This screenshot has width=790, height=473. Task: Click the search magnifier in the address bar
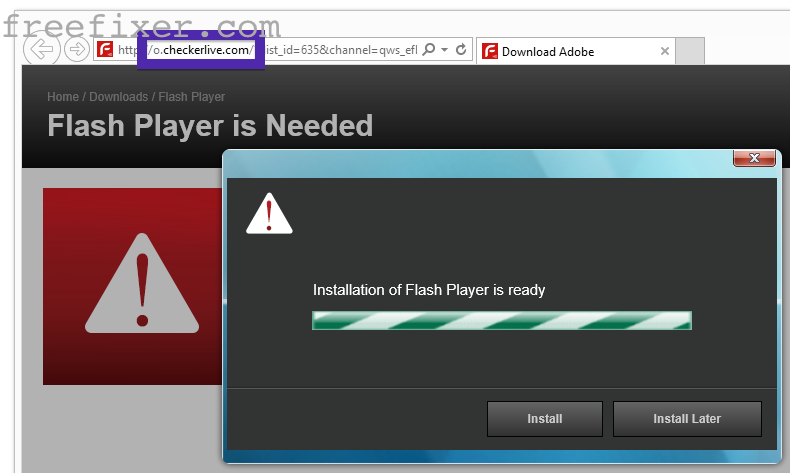429,49
